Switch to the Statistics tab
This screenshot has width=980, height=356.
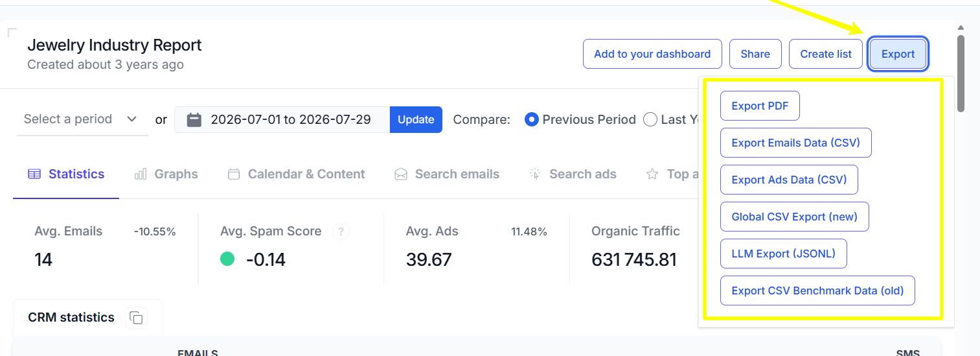point(66,174)
